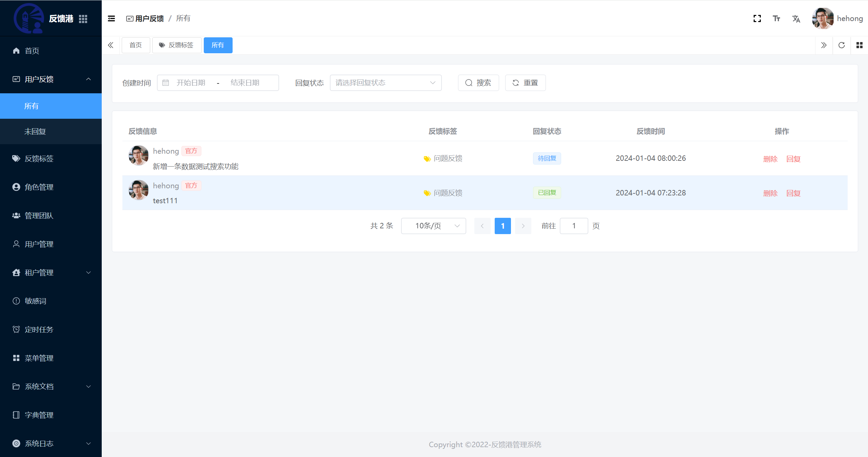Toggle fullscreen mode icon

757,19
